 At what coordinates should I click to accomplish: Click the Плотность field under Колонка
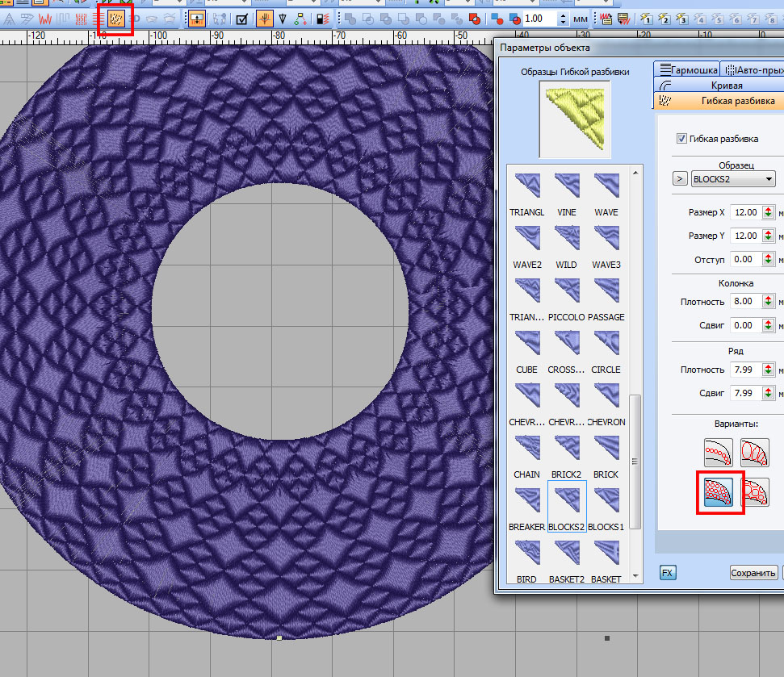(743, 301)
